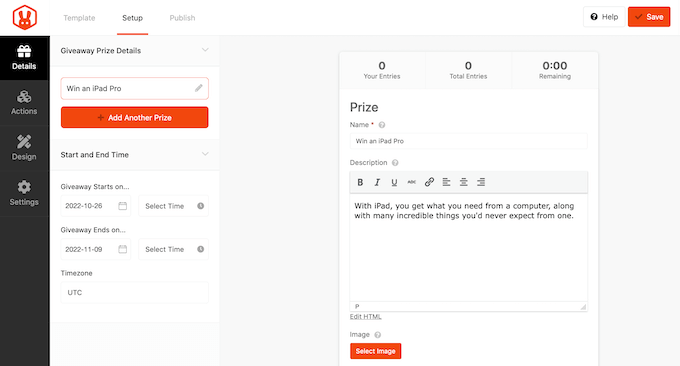Click the RafflePress rabbit logo
This screenshot has height=366, width=680.
(x=25, y=17)
